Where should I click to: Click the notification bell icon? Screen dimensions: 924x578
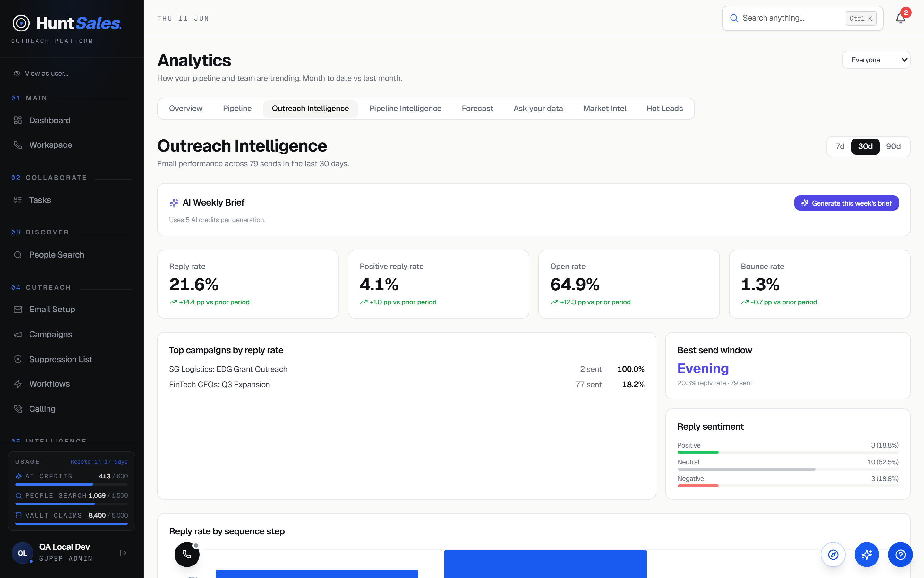(x=900, y=18)
